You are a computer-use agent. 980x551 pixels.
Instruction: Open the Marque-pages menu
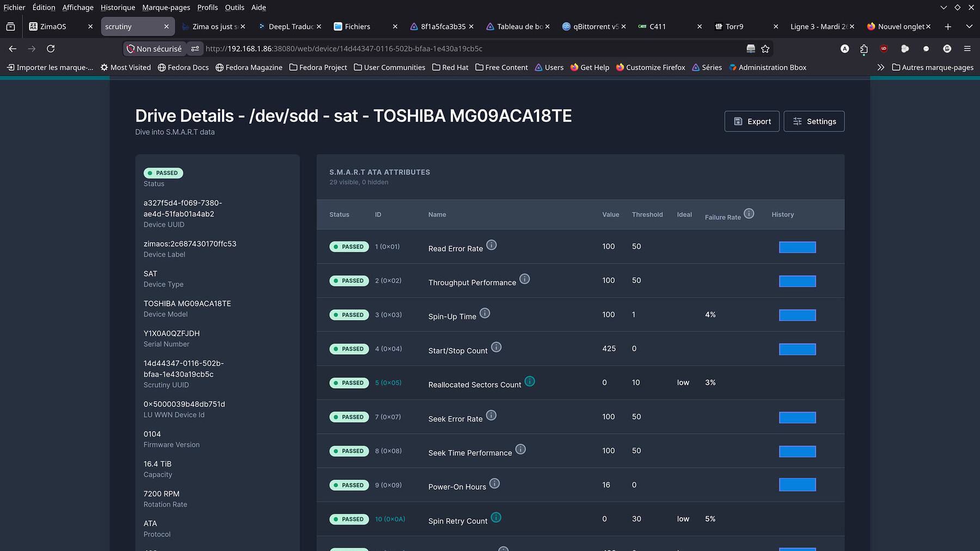(x=166, y=8)
